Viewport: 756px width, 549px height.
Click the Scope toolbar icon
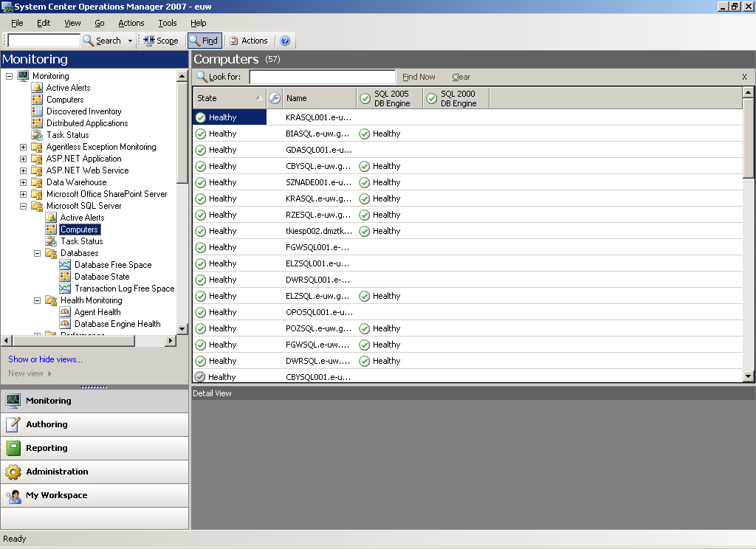tap(149, 41)
